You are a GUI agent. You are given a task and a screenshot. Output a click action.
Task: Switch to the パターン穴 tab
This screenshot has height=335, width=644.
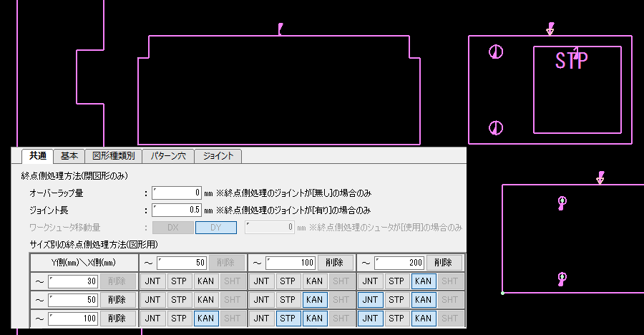[168, 156]
